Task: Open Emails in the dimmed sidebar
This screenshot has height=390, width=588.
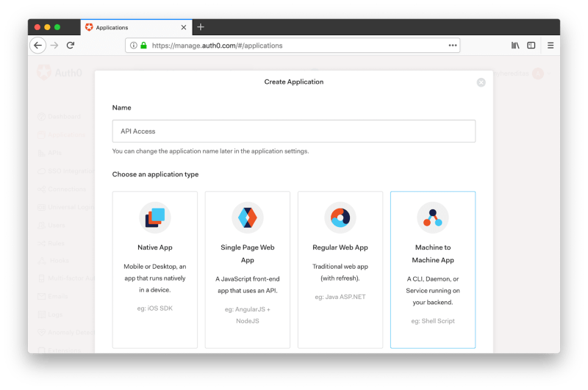Action: [53, 296]
